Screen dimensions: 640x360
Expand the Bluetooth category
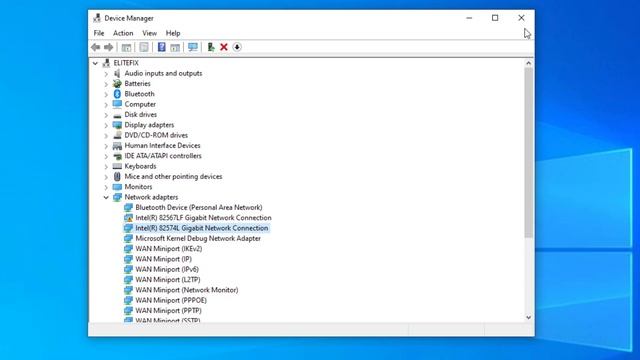coord(106,94)
